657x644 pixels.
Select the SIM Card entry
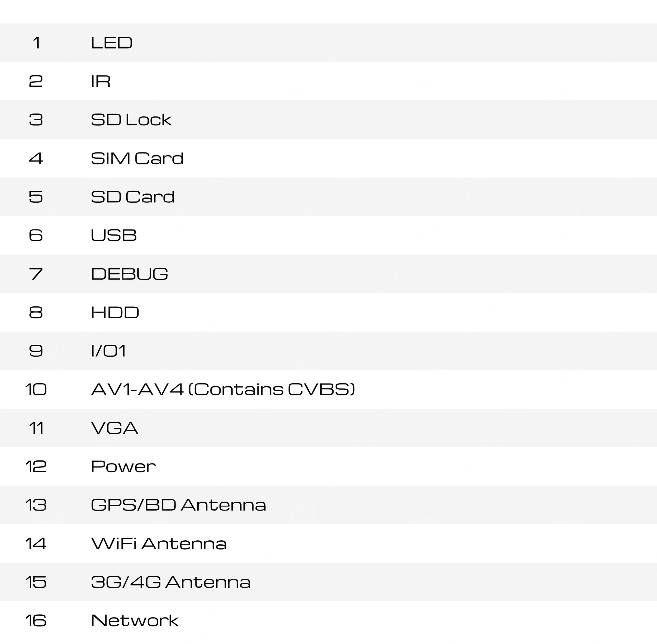[137, 159]
